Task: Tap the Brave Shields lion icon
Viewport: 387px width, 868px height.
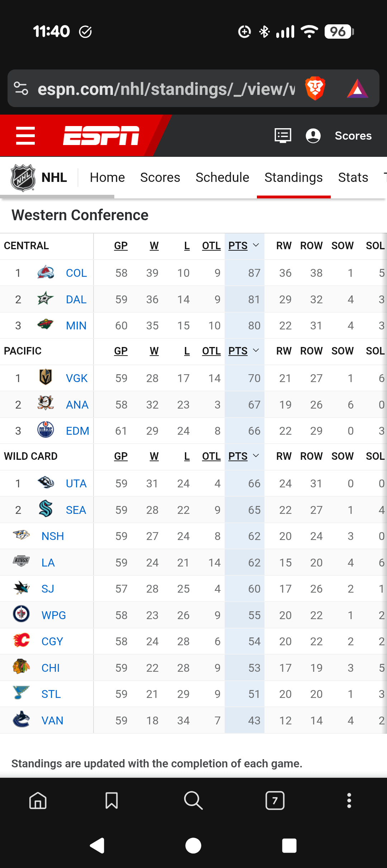Action: pyautogui.click(x=315, y=88)
